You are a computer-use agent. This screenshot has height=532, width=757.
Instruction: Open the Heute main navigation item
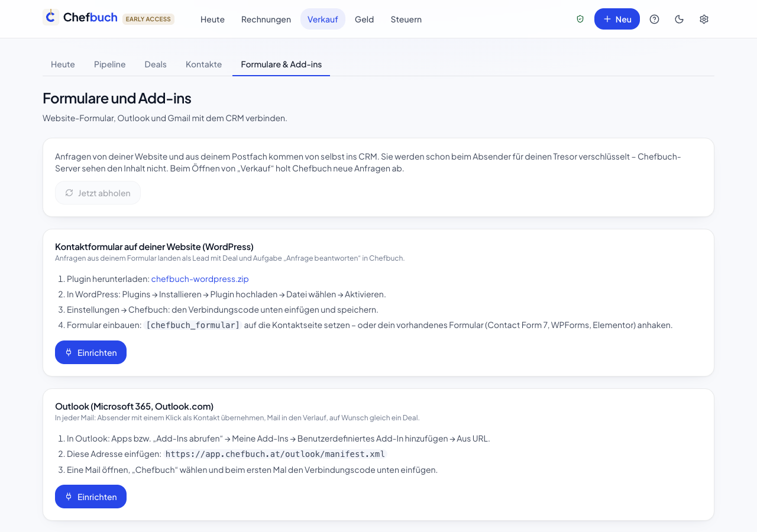pos(212,19)
